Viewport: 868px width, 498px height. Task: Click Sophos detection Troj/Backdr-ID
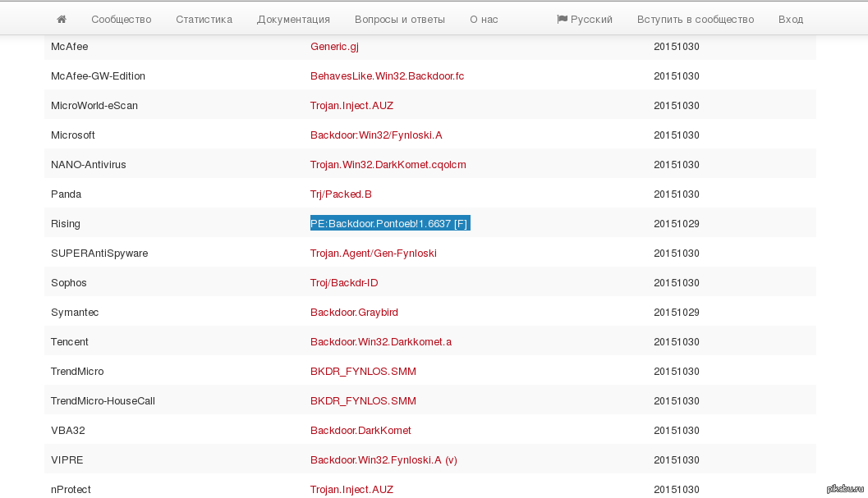point(344,283)
